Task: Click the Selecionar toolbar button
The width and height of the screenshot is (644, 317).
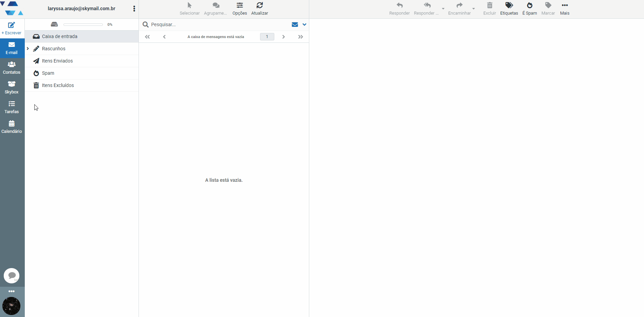Action: click(x=189, y=9)
